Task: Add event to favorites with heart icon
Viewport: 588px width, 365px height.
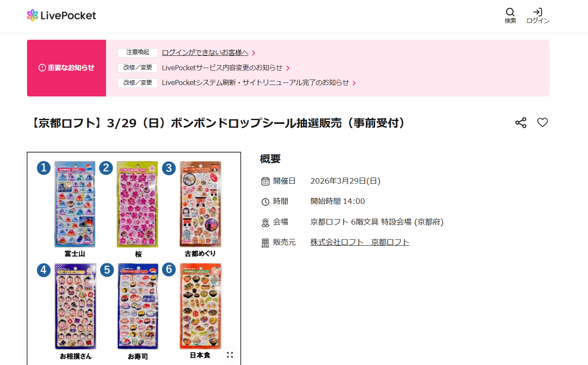Action: coord(542,123)
